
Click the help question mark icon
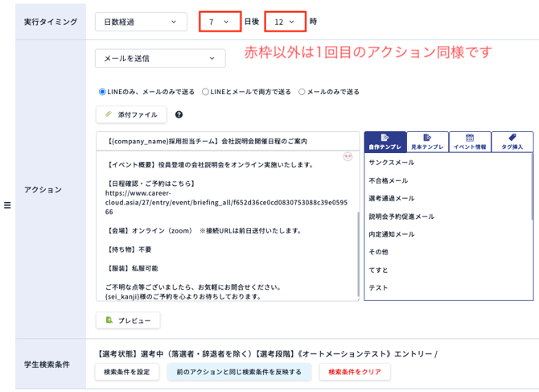179,115
